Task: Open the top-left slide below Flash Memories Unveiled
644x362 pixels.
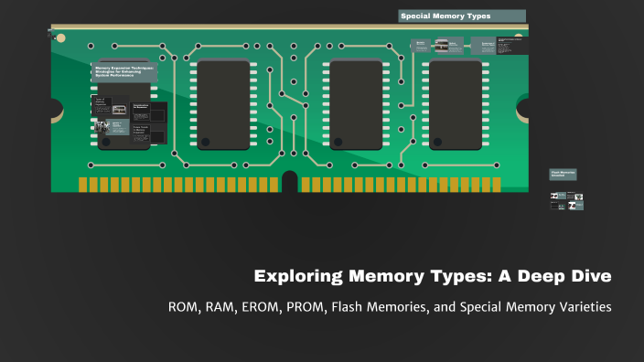Action: click(x=558, y=196)
